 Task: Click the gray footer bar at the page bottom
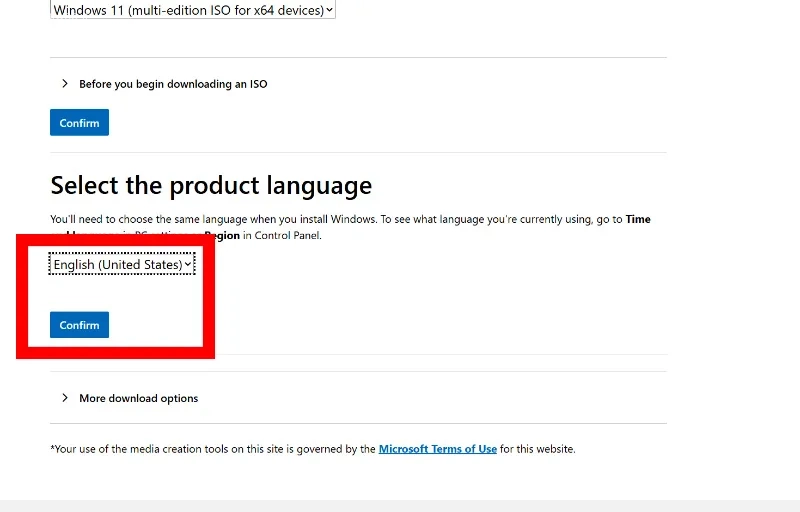point(400,505)
